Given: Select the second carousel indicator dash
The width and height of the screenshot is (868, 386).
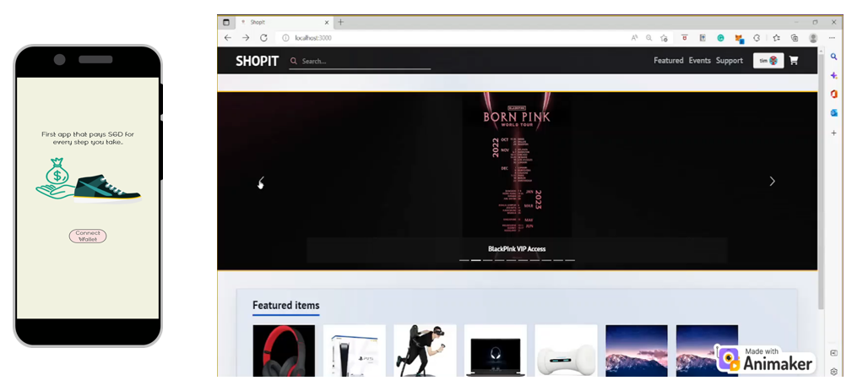Looking at the screenshot, I should tap(475, 260).
